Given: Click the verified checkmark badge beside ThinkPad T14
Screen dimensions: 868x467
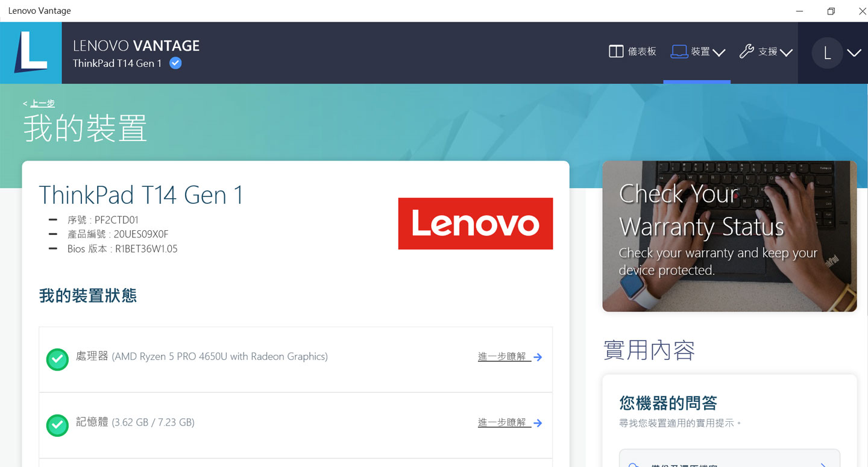Looking at the screenshot, I should pyautogui.click(x=175, y=63).
